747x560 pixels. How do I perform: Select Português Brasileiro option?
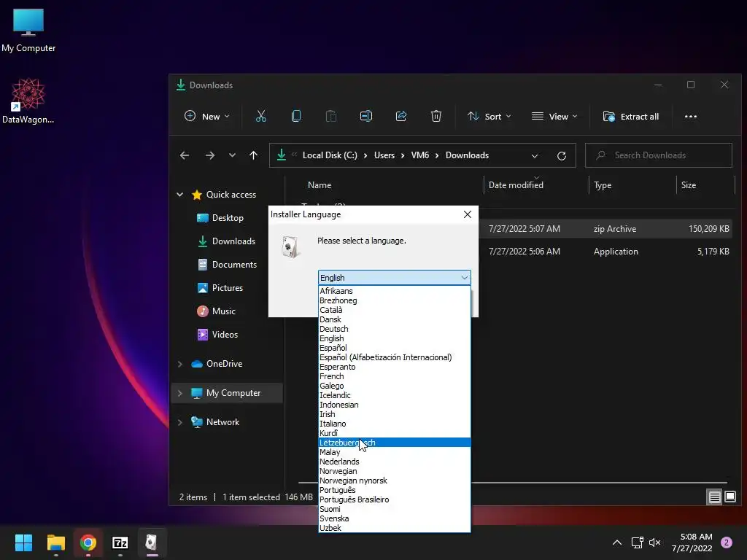coord(395,499)
